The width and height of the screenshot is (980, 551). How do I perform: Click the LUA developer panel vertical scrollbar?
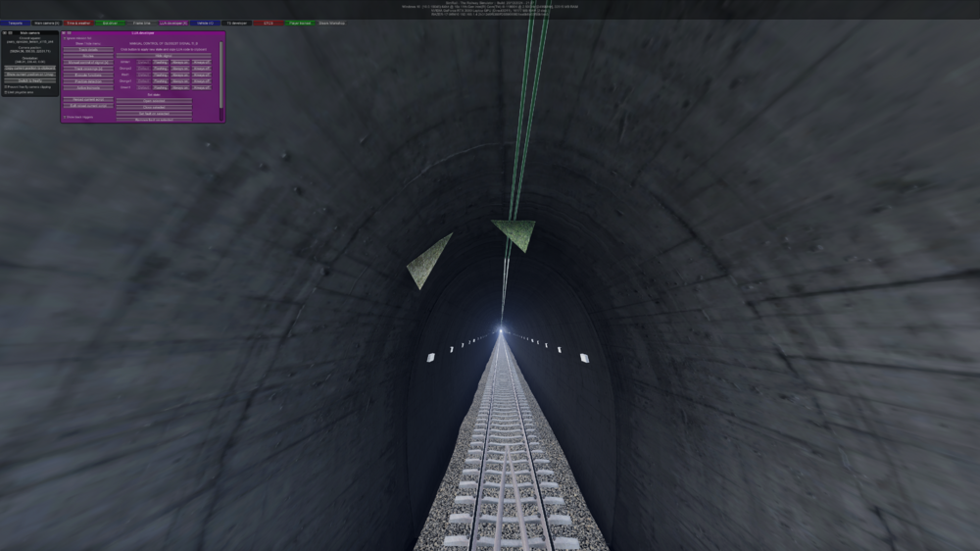pyautogui.click(x=221, y=74)
